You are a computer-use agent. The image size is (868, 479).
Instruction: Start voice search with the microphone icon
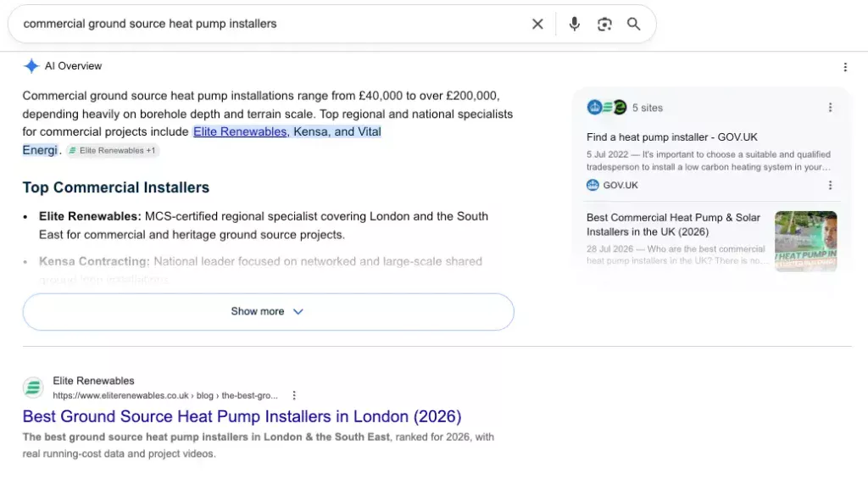pyautogui.click(x=574, y=24)
